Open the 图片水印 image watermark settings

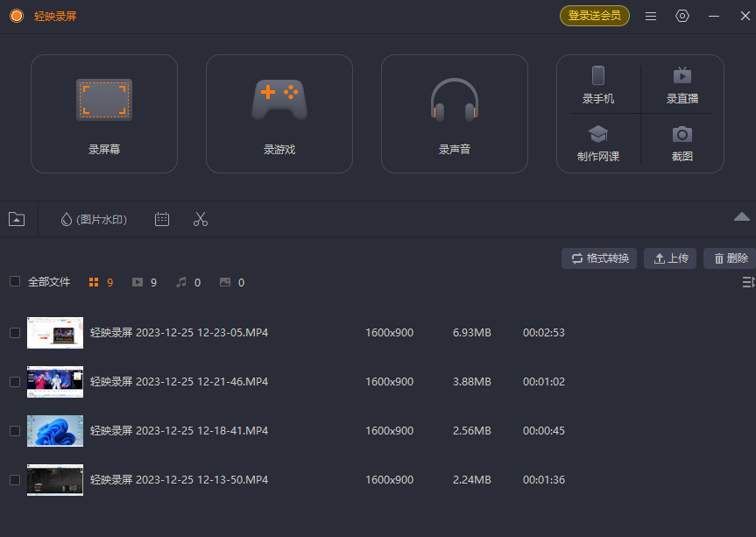[x=93, y=220]
